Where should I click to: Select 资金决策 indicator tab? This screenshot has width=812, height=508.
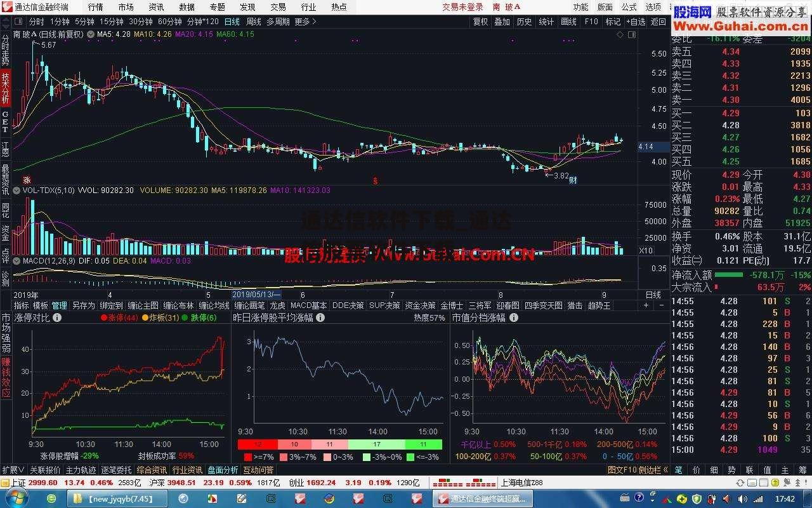[x=421, y=305]
